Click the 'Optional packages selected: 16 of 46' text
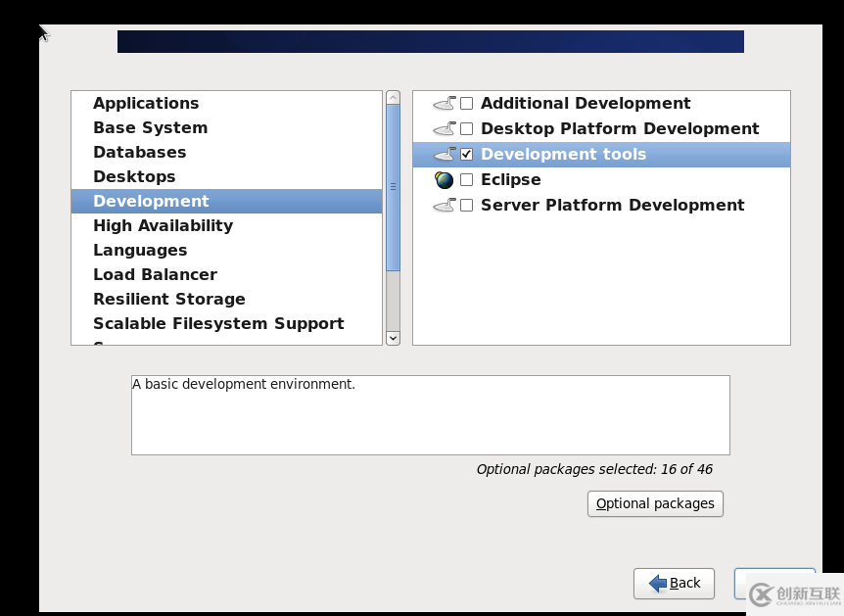The height and width of the screenshot is (616, 844). point(594,469)
